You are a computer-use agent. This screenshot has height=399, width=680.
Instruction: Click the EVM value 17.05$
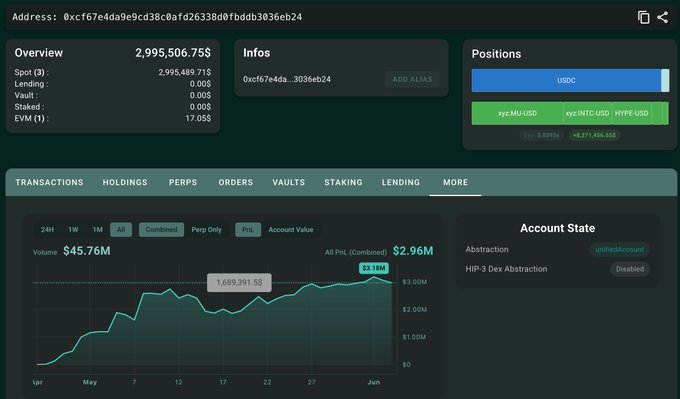click(198, 118)
